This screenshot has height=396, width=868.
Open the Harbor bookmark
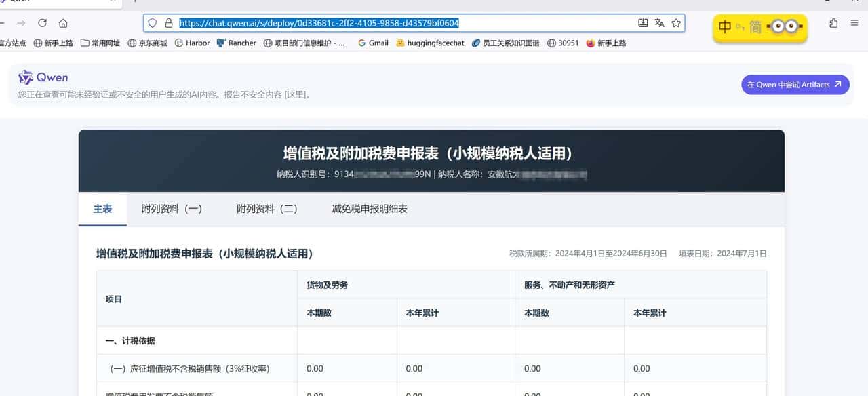pyautogui.click(x=195, y=43)
